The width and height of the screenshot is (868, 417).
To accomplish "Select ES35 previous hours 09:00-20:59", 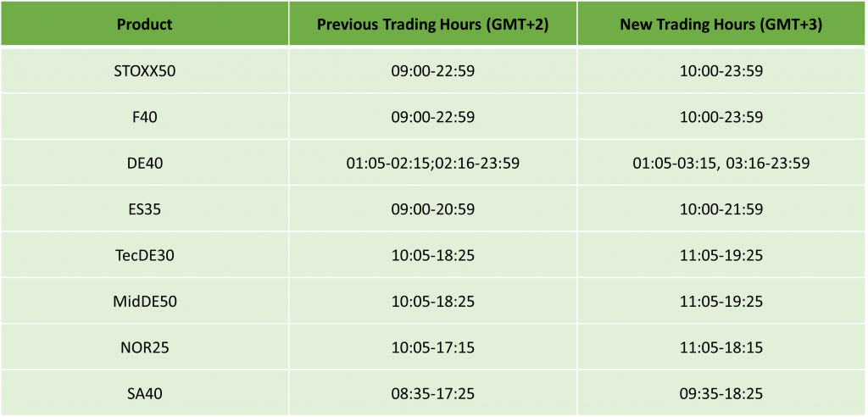I will 432,208.
